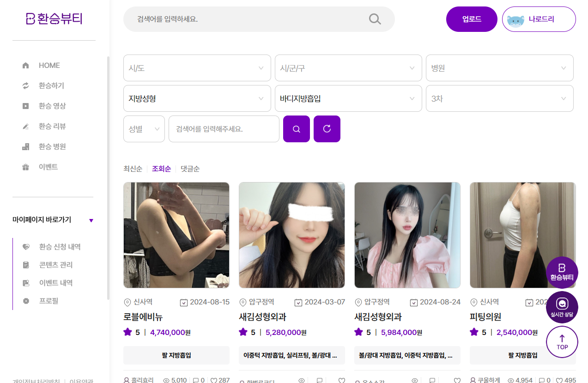This screenshot has height=383, width=588.
Task: Sort the list by 조회순
Action: tap(162, 169)
